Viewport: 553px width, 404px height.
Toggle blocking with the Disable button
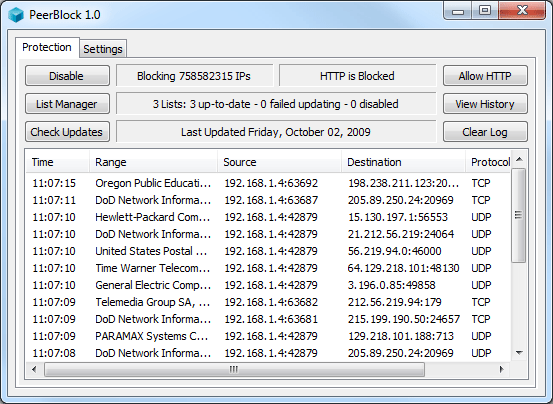[x=67, y=76]
